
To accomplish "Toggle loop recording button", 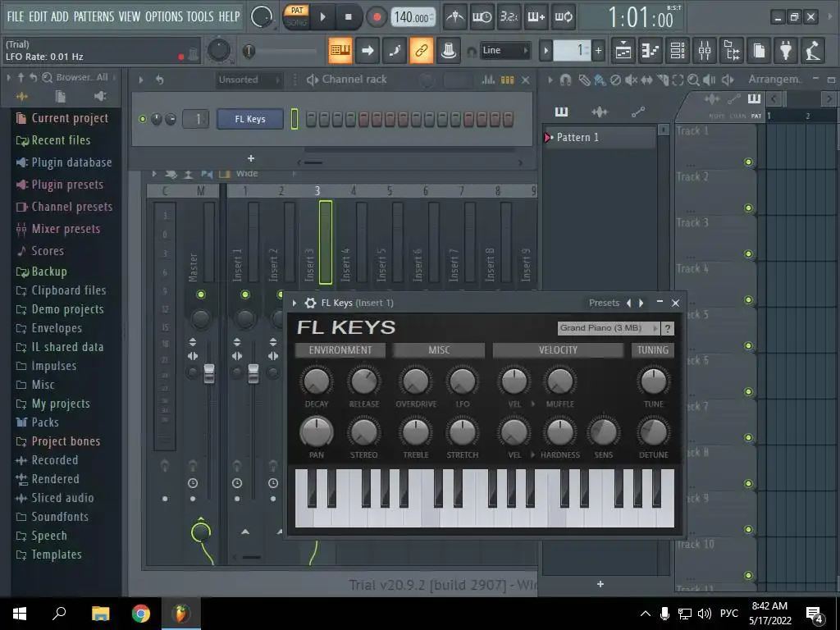I will coord(563,17).
